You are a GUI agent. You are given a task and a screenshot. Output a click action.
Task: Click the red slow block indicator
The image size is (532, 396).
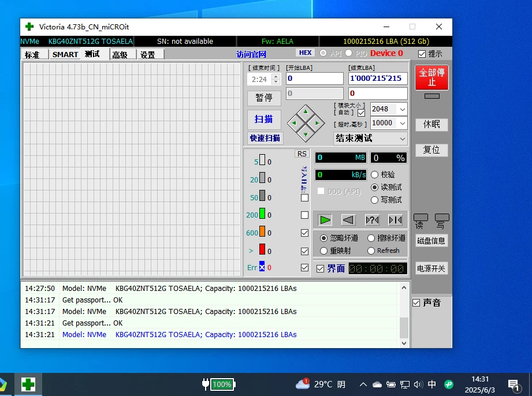tap(262, 249)
